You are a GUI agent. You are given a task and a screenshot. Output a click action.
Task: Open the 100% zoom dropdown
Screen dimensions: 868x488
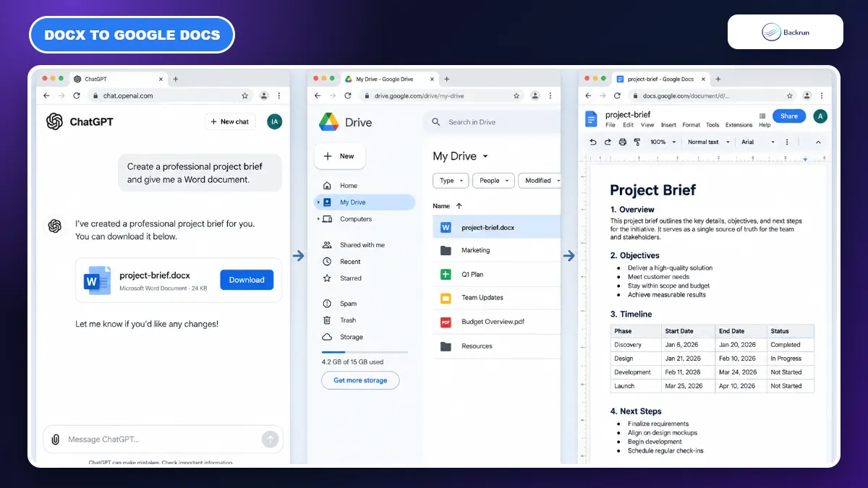663,142
